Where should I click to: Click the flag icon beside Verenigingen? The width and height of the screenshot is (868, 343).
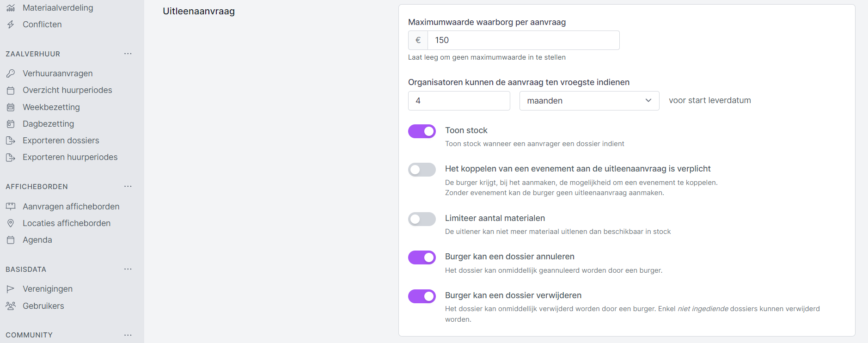pos(11,289)
